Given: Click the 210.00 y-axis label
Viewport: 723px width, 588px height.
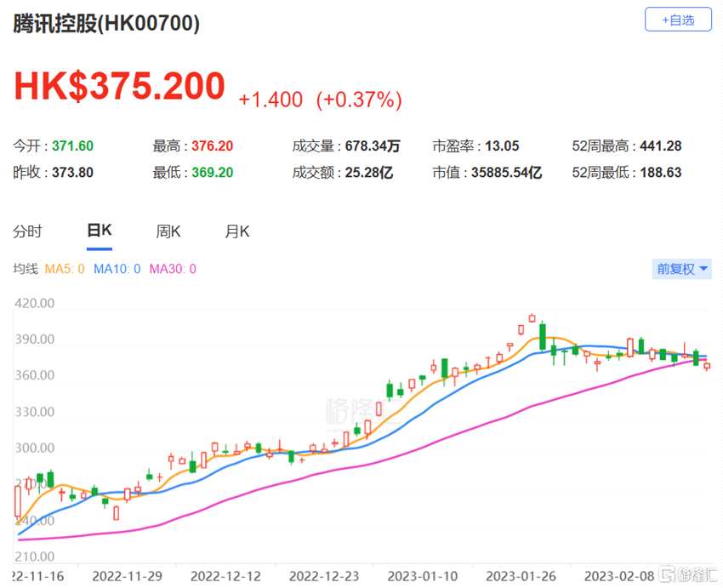Looking at the screenshot, I should coord(35,557).
